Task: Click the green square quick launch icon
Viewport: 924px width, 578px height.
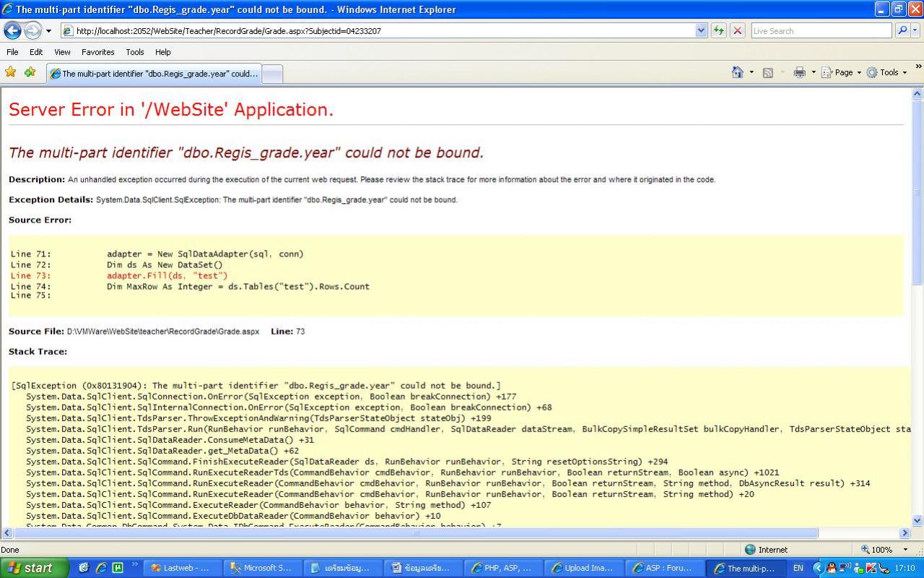Action: [x=118, y=568]
